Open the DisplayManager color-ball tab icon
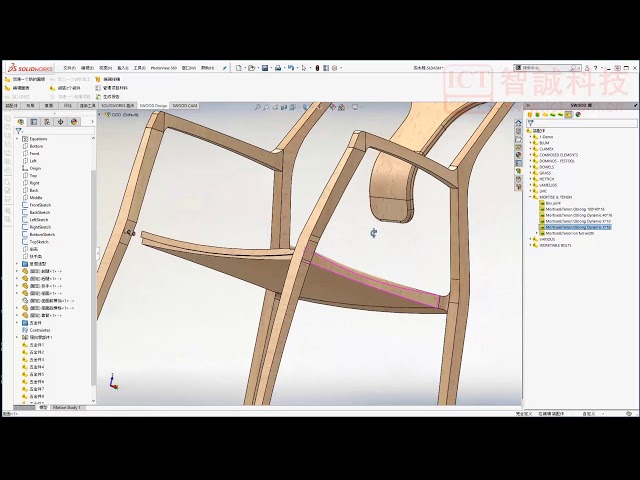 [x=74, y=122]
